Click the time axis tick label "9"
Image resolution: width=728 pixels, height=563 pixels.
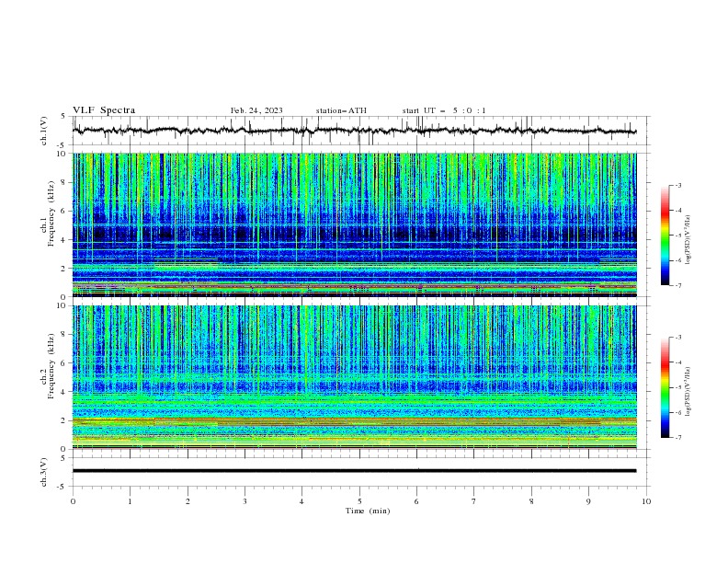tap(588, 501)
